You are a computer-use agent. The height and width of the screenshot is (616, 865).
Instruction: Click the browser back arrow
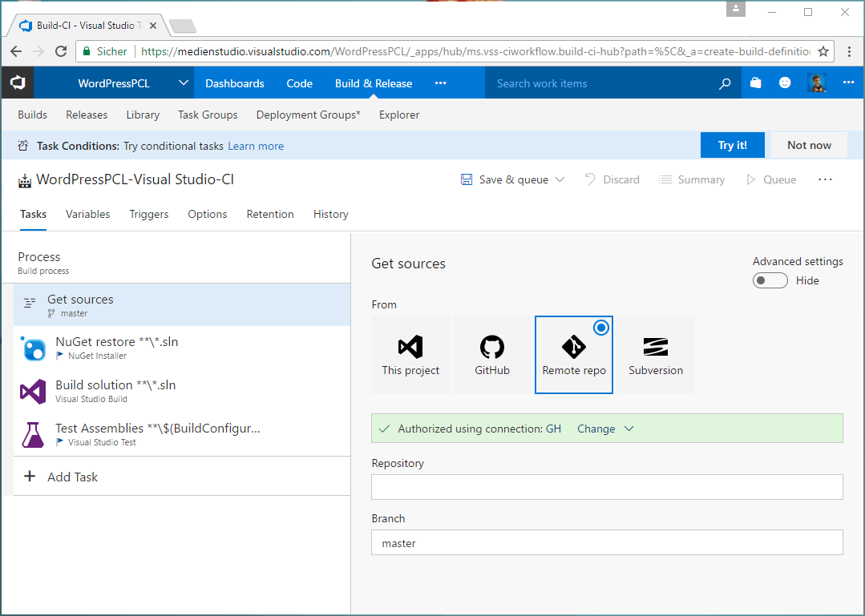coord(16,51)
